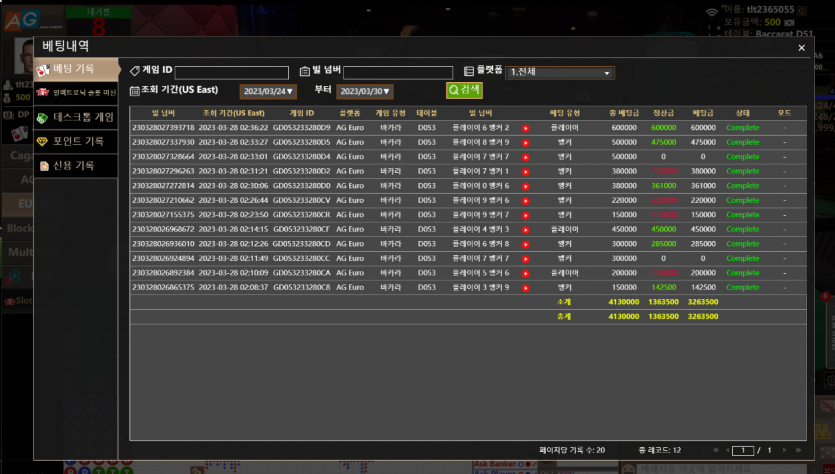Click the 상태 column header
This screenshot has width=835, height=474.
[x=742, y=113]
